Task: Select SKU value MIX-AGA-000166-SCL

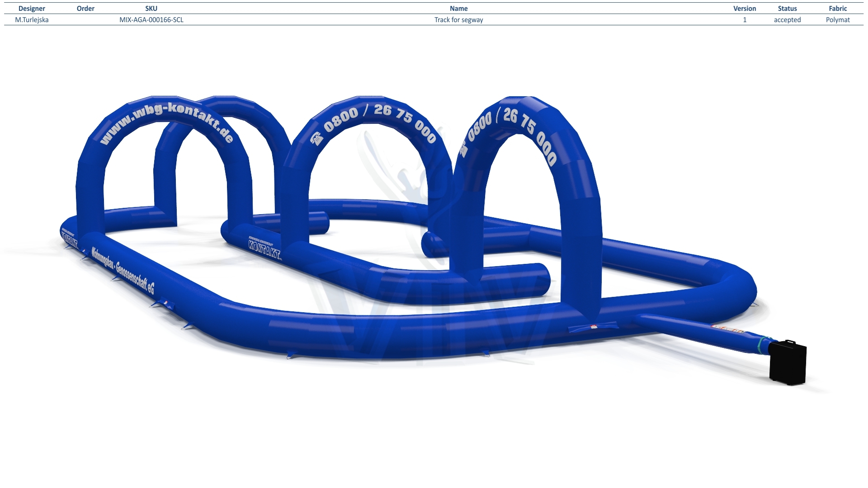Action: coord(151,20)
